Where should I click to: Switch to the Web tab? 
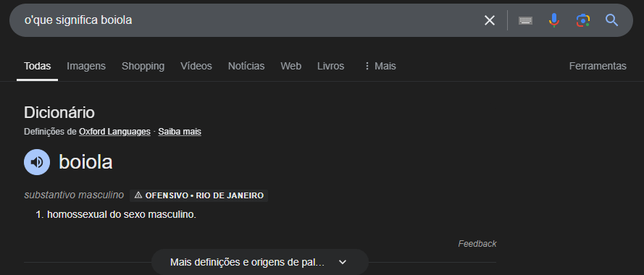[290, 66]
